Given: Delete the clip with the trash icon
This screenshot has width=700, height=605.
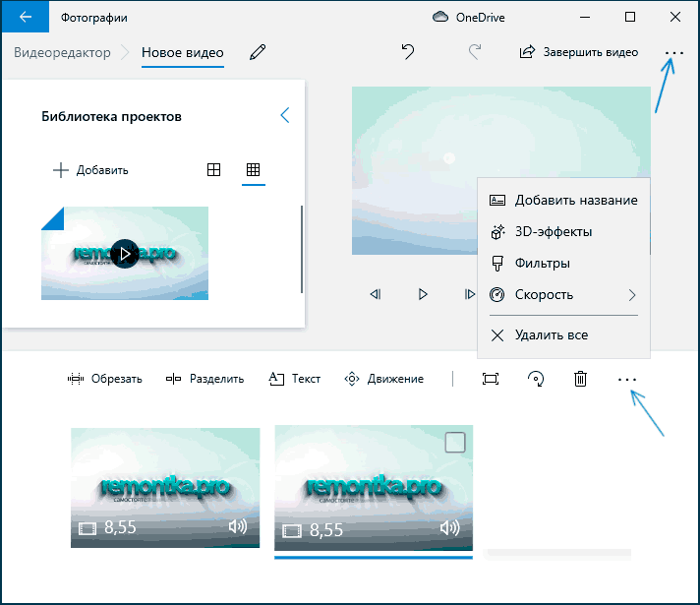Looking at the screenshot, I should click(580, 379).
